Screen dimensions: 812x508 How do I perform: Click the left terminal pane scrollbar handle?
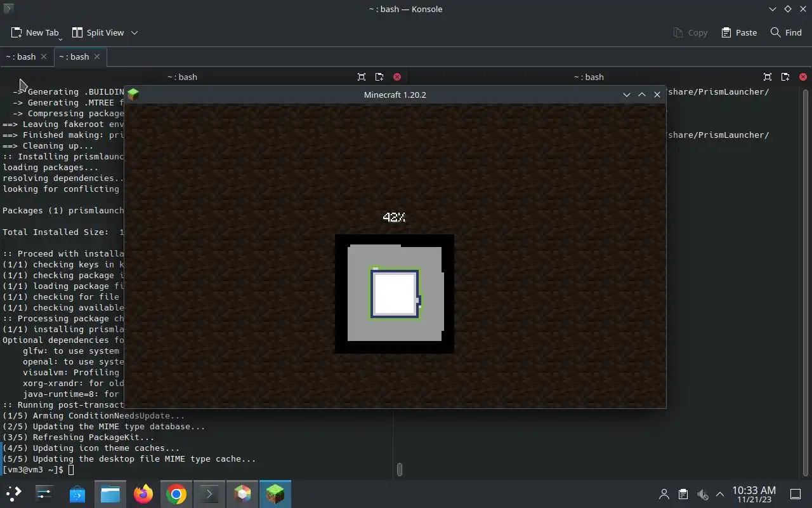click(x=399, y=469)
